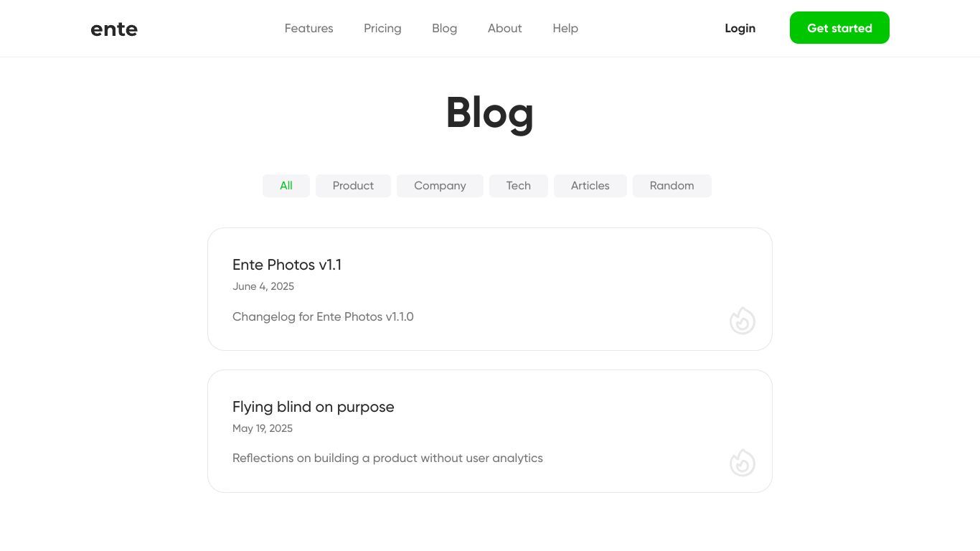The height and width of the screenshot is (551, 980).
Task: Click the flame icon on Ente Photos v1.1 card
Action: coord(743,321)
